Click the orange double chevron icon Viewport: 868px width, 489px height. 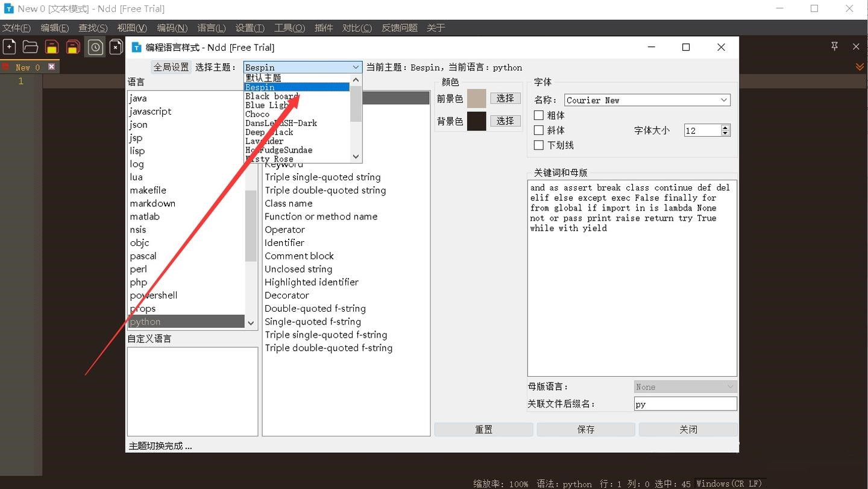pyautogui.click(x=860, y=67)
